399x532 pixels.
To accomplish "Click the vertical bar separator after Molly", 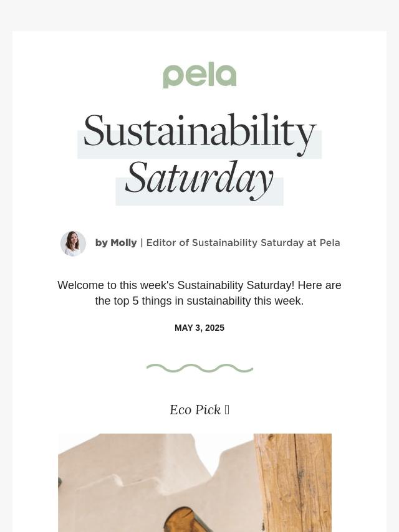I will (142, 243).
